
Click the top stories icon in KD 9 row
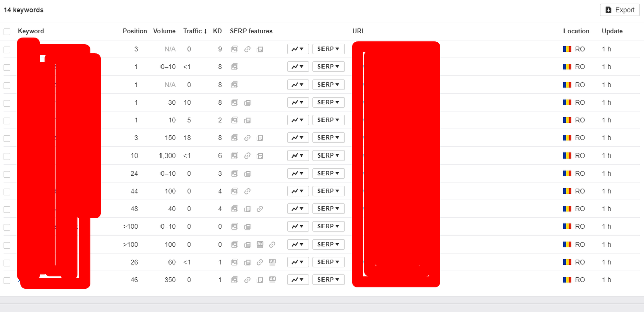tap(260, 49)
